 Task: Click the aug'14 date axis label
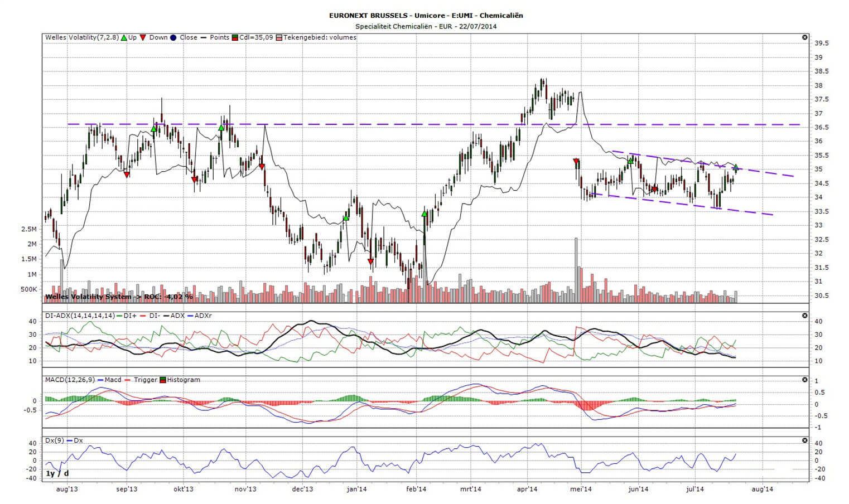click(x=763, y=490)
